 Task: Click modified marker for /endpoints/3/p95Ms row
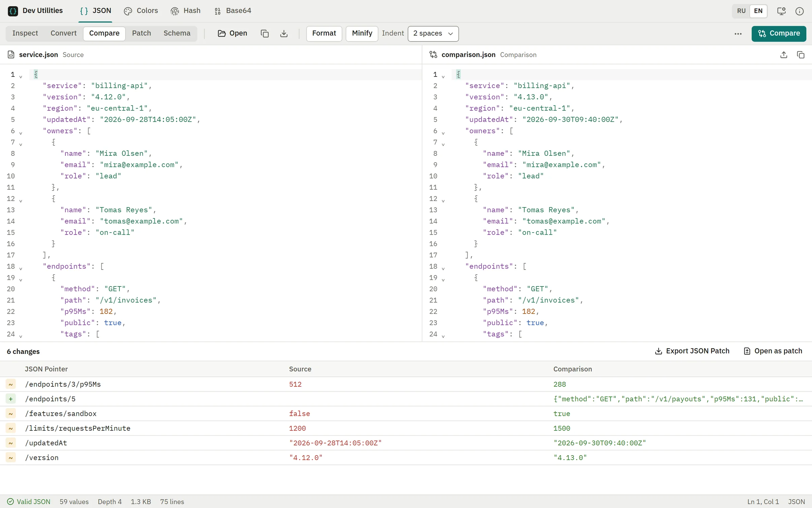pyautogui.click(x=11, y=384)
